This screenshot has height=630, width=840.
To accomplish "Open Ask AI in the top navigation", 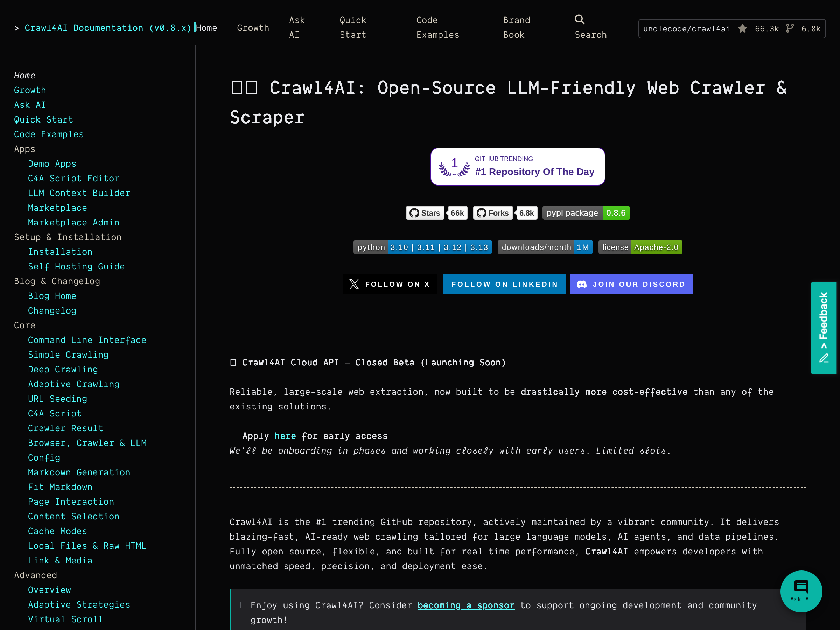I will pyautogui.click(x=297, y=27).
